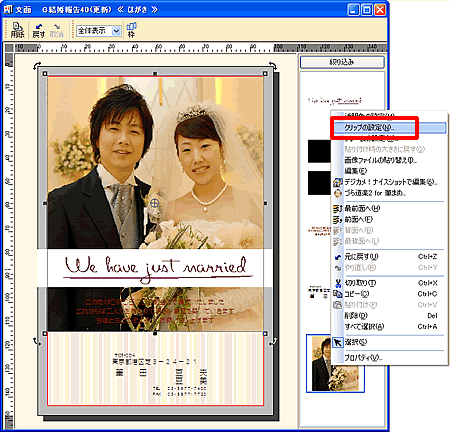The image size is (450, 432).
Task: Click the 戻す undo toolbar icon
Action: tap(39, 30)
